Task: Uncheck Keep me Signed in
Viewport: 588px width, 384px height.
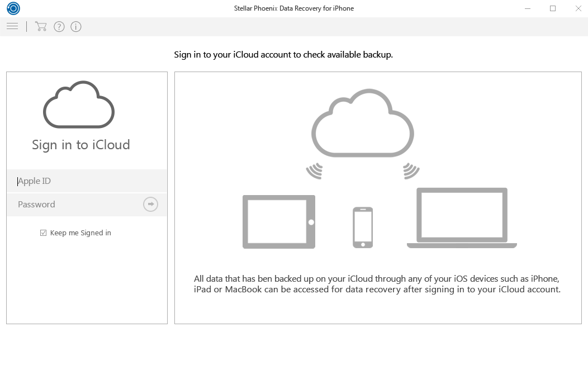Action: coord(44,233)
